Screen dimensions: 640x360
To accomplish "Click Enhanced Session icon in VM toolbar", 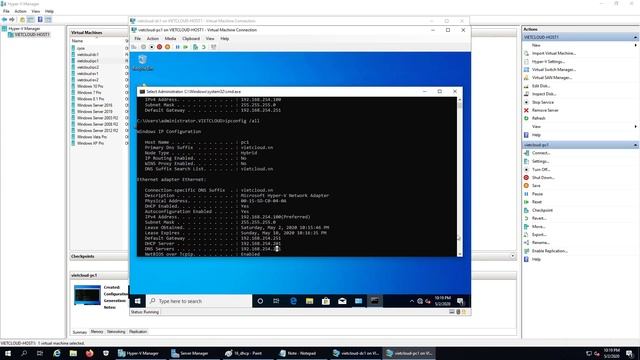I will pos(213,47).
